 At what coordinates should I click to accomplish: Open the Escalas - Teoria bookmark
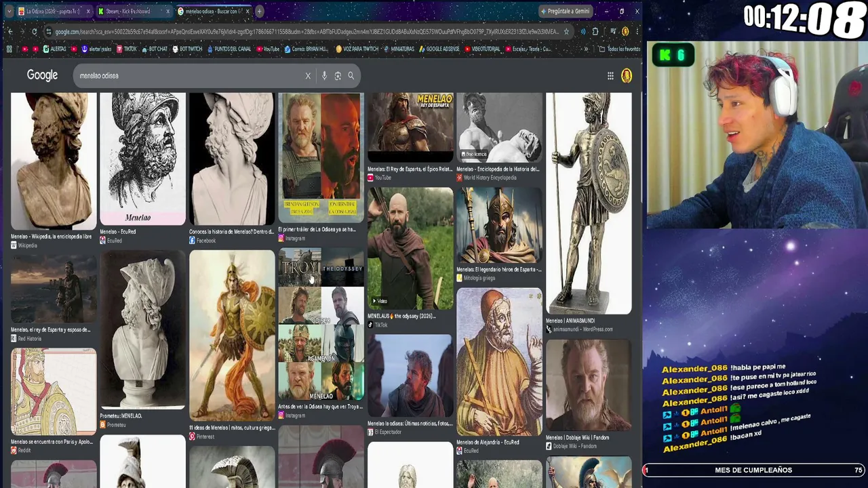[528, 49]
